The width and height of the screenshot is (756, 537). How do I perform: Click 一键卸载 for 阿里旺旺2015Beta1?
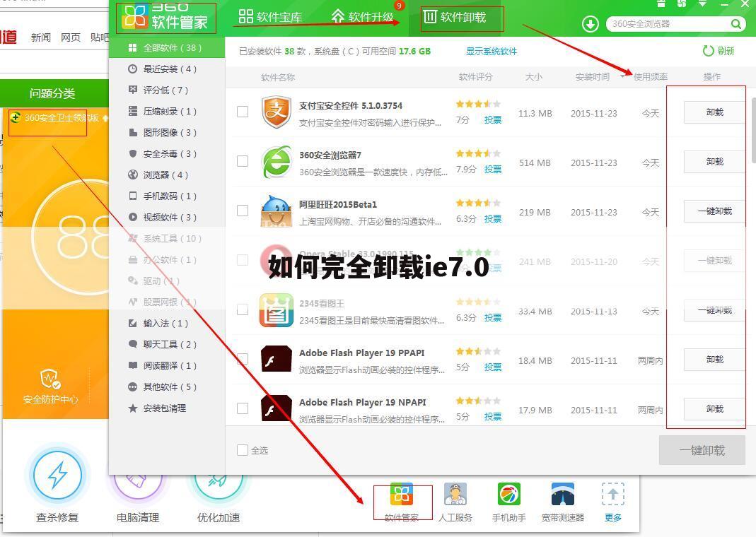pos(714,211)
